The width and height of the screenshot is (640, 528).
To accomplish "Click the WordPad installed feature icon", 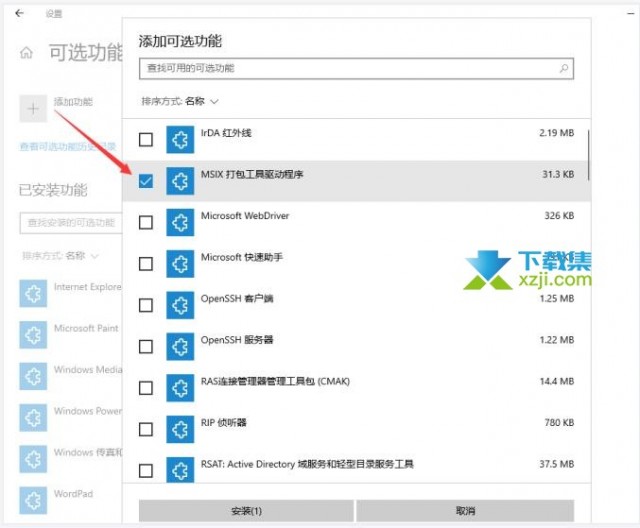I will [33, 500].
